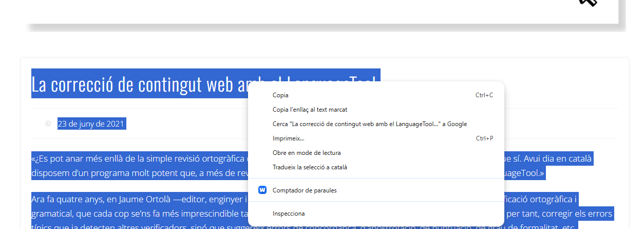
Task: Select Copia l'enllaç al text marcat
Action: (310, 110)
